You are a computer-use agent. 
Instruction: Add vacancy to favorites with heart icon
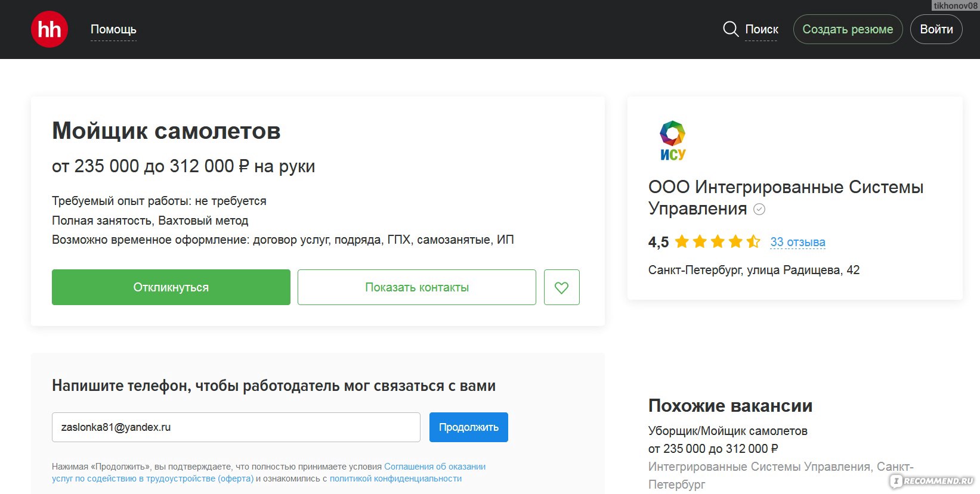pos(561,287)
